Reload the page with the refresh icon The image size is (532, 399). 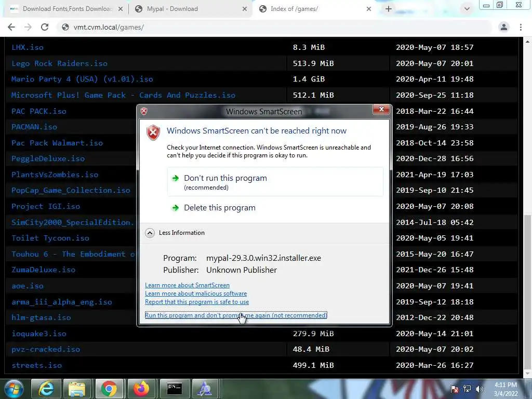[x=45, y=27]
